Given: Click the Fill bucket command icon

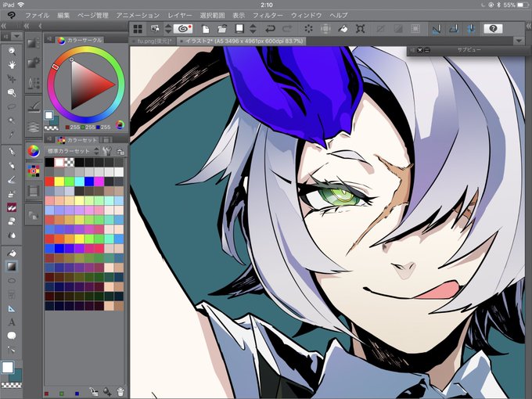Looking at the screenshot, I should coord(343,29).
